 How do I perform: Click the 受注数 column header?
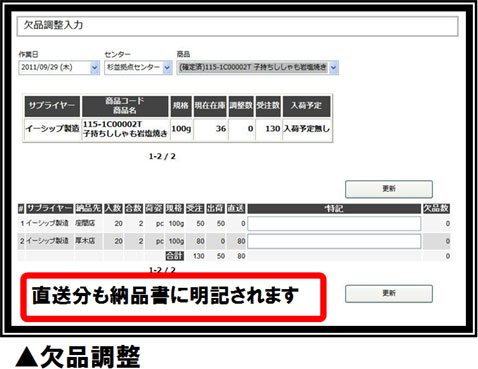pos(268,106)
